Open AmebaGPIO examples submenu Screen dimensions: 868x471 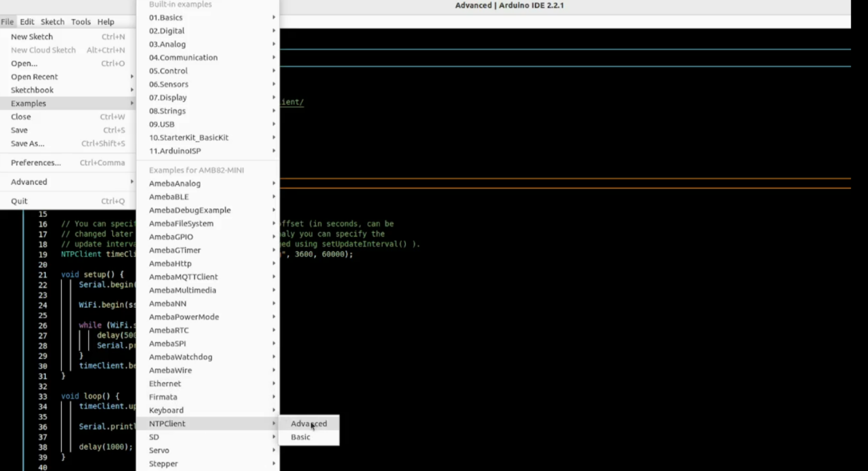pos(208,237)
